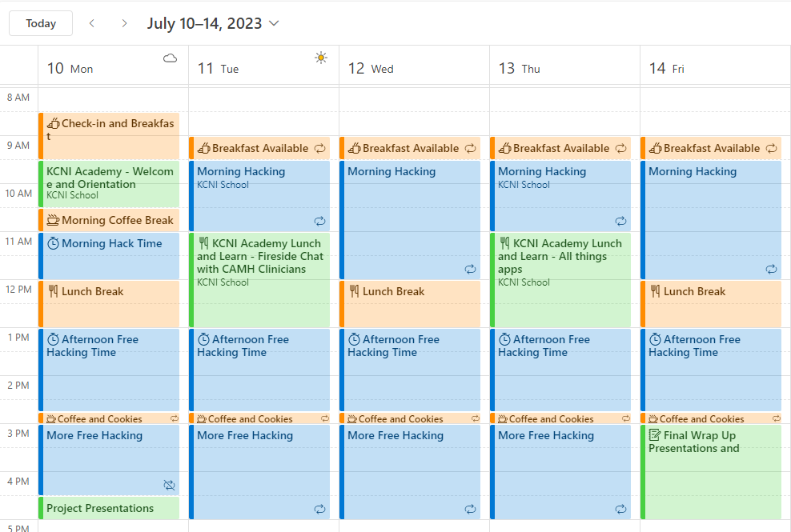The width and height of the screenshot is (791, 532).
Task: Open the July 10–14, 2023 date picker dropdown
Action: (x=274, y=23)
